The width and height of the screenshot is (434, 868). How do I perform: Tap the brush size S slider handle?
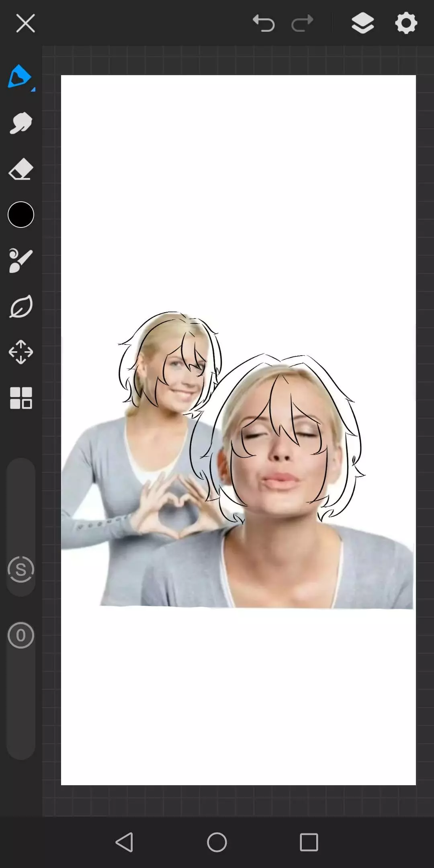(x=21, y=569)
